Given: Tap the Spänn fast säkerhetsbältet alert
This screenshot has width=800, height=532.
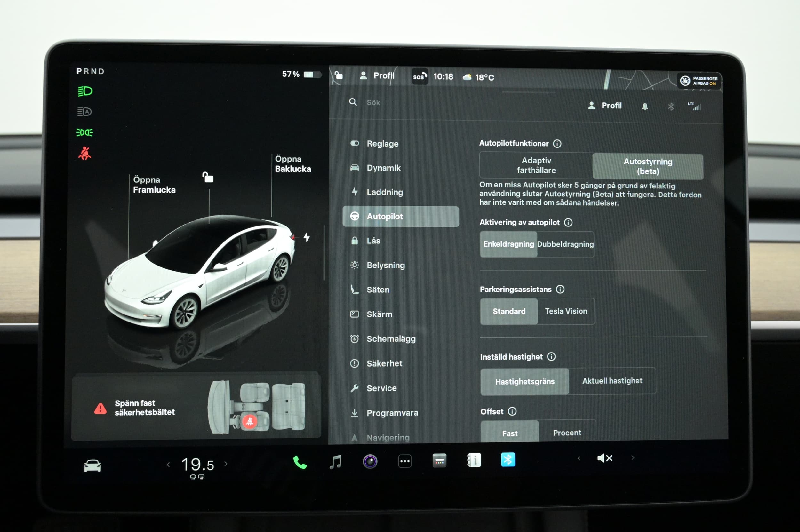Looking at the screenshot, I should pos(196,407).
